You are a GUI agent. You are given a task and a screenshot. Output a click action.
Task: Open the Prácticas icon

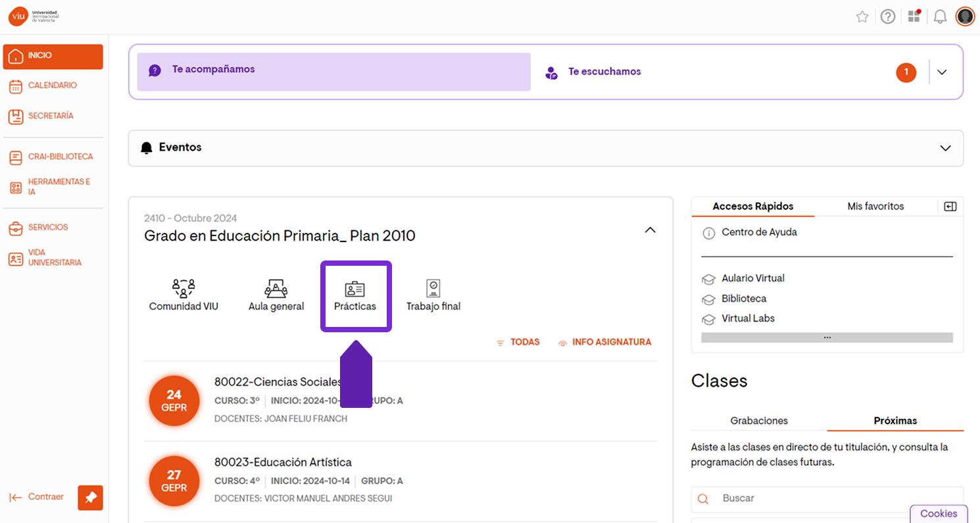(x=355, y=296)
